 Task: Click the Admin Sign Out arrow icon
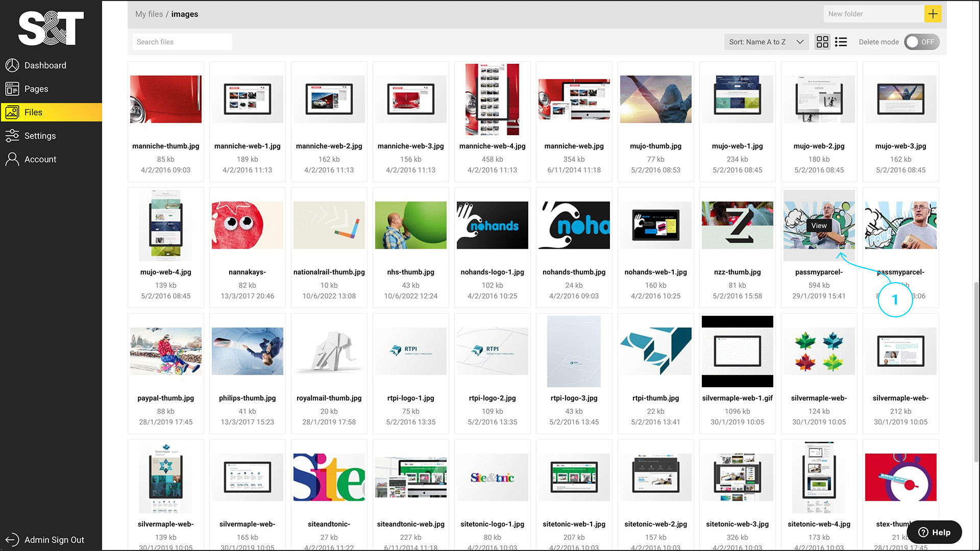pos(12,540)
